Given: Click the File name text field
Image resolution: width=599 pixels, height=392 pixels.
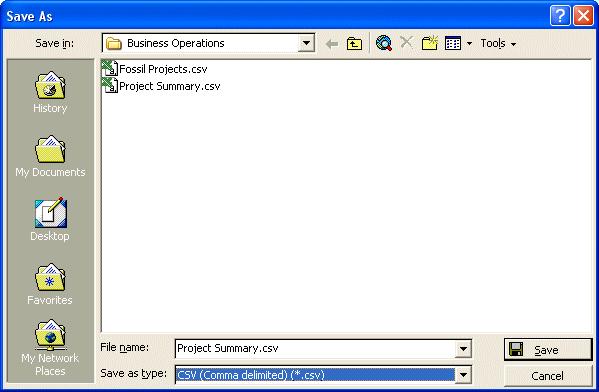Looking at the screenshot, I should point(316,348).
